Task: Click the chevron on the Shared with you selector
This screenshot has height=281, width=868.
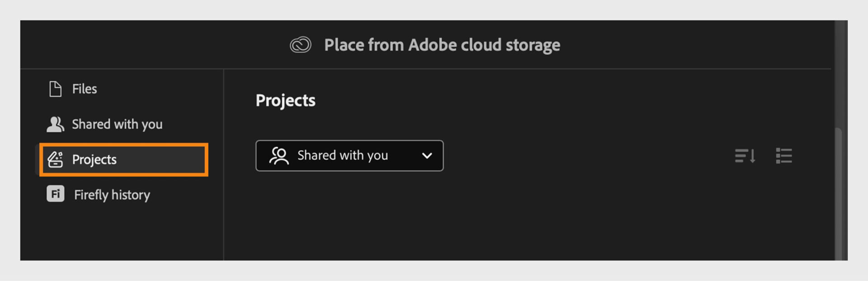Action: pyautogui.click(x=426, y=156)
